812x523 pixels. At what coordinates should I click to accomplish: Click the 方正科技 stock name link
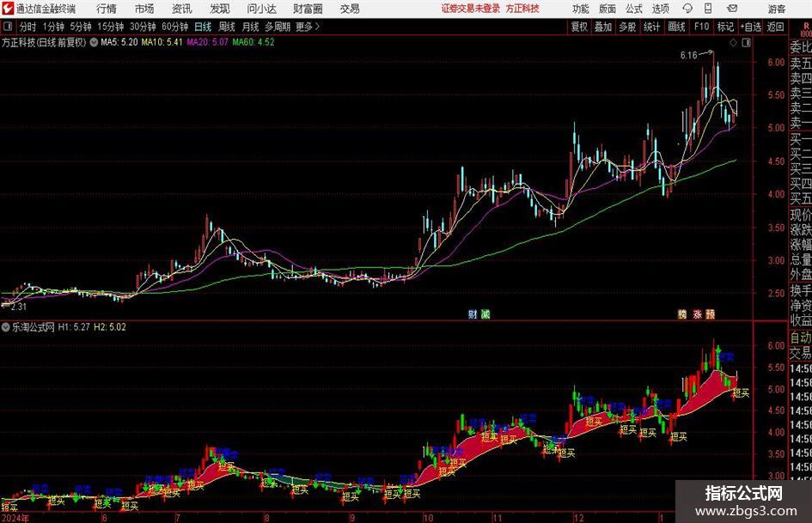[522, 9]
